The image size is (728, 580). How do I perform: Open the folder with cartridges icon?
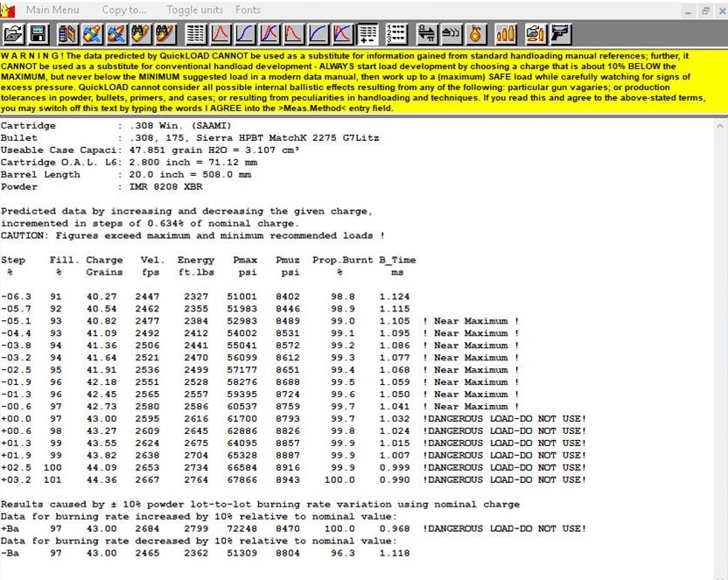click(x=535, y=34)
